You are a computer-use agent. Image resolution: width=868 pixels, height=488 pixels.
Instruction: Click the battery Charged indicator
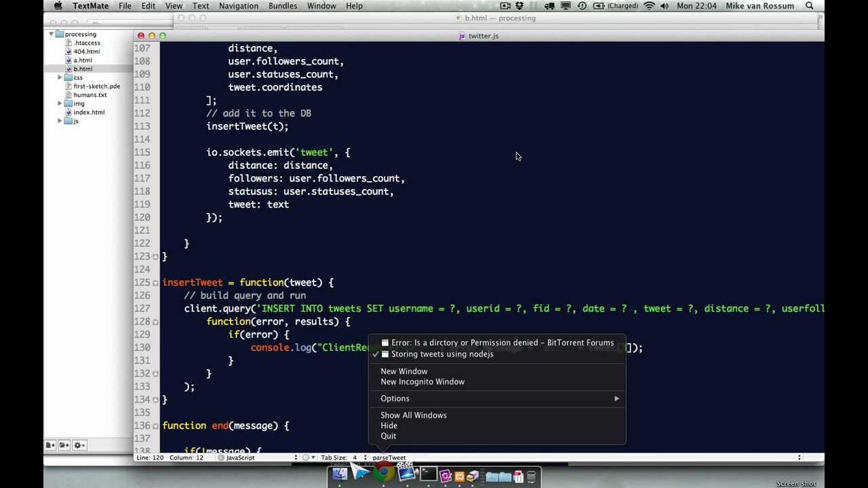pyautogui.click(x=616, y=5)
